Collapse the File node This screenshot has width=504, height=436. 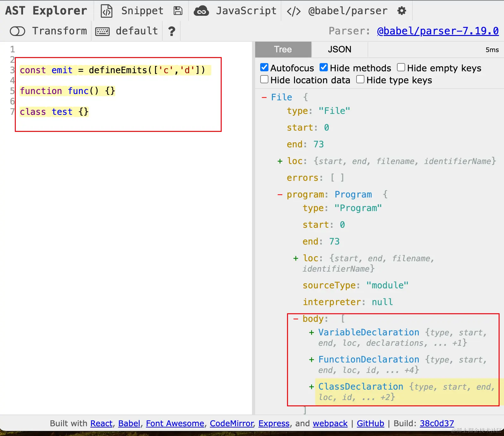pos(264,97)
